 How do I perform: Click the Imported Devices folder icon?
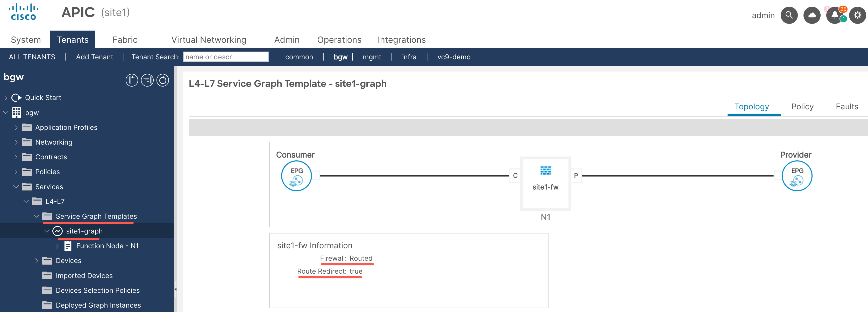[47, 276]
